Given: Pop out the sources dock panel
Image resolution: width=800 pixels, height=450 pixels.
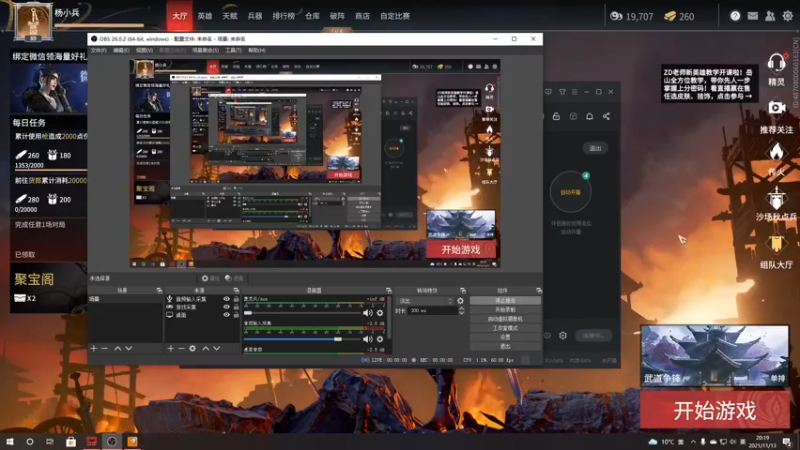Looking at the screenshot, I should click(x=236, y=290).
